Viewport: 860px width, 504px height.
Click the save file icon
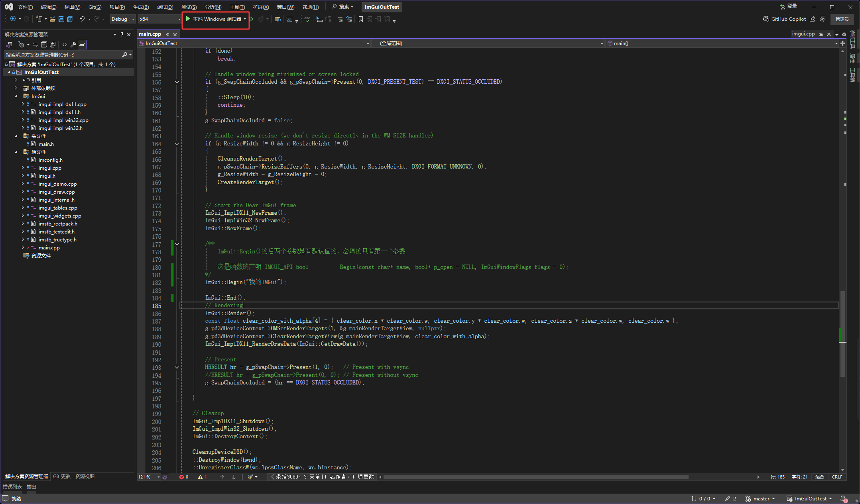tap(61, 19)
